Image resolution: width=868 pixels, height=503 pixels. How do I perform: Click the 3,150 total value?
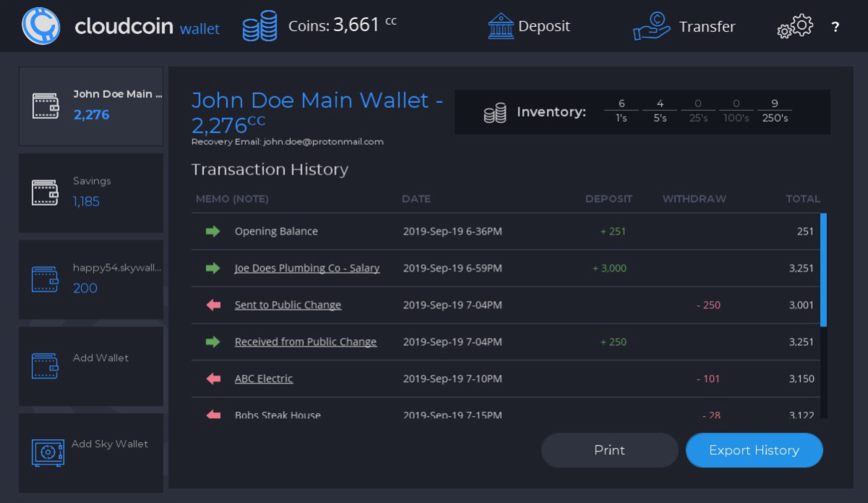[801, 379]
